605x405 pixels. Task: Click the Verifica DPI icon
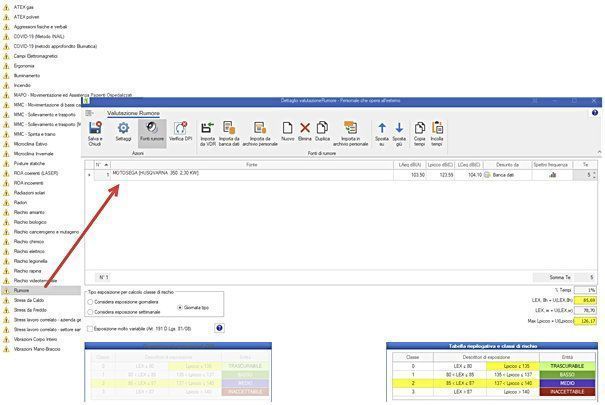181,132
